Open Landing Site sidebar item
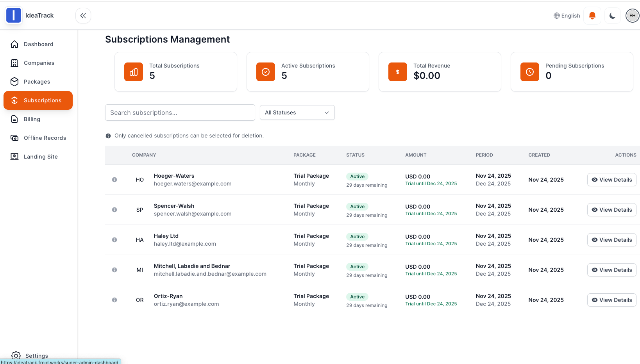 (41, 157)
